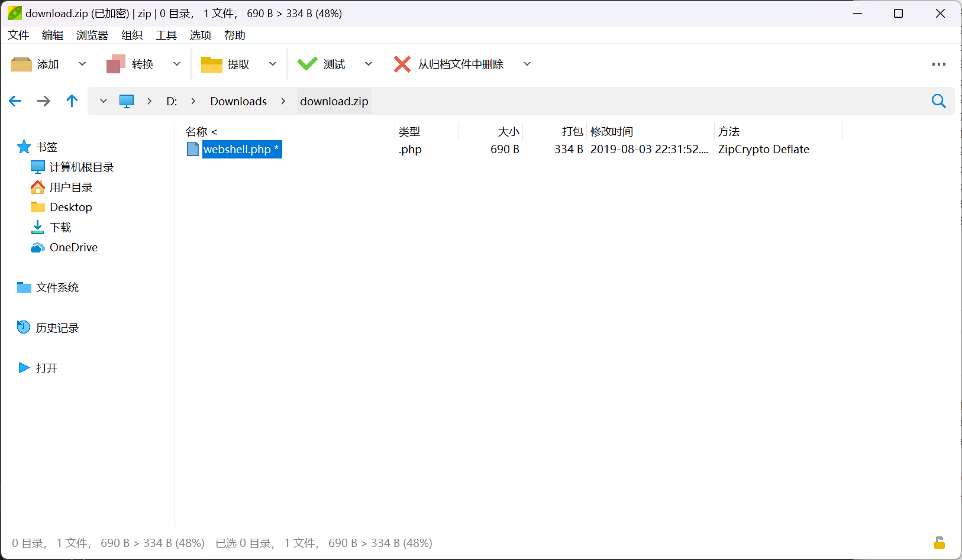Expand the 添加 dropdown arrow

point(82,64)
